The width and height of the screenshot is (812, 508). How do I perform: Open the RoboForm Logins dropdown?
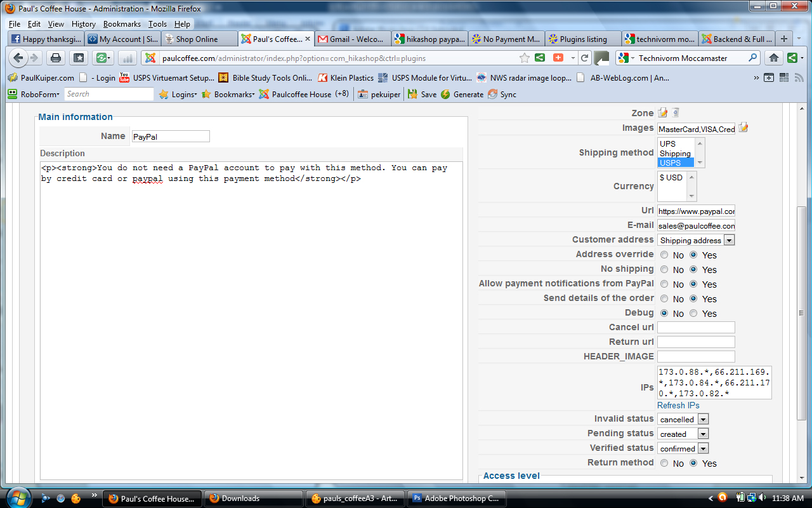pyautogui.click(x=178, y=94)
